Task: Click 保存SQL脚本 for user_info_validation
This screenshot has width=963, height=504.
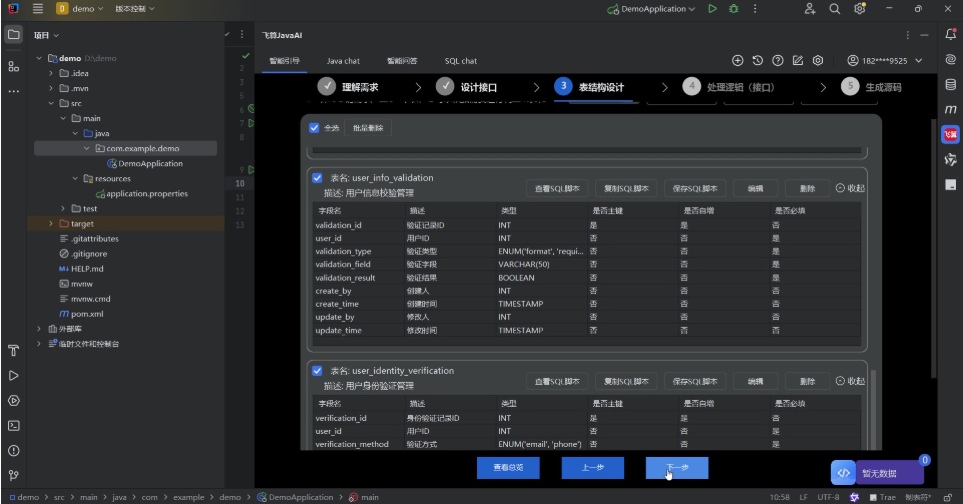Action: click(695, 188)
